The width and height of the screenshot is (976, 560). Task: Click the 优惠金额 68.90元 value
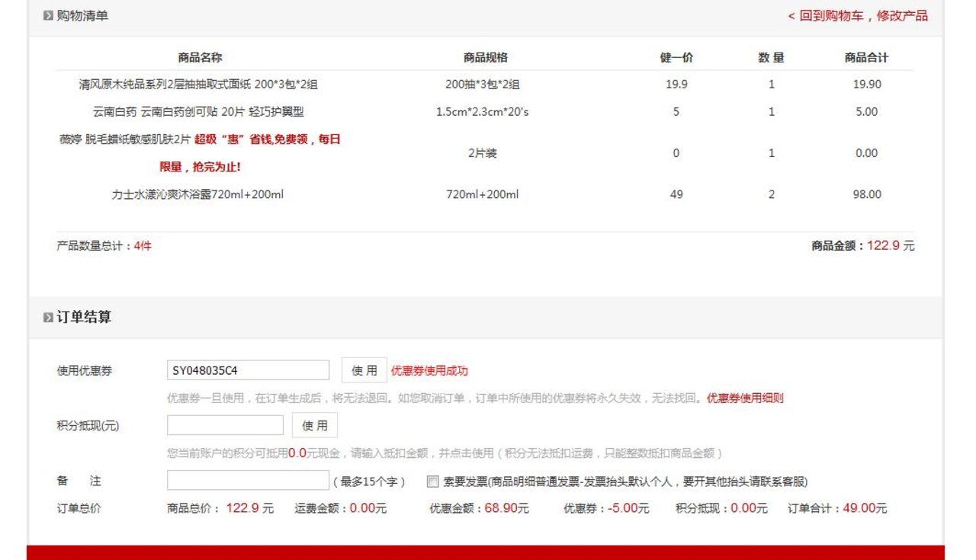(479, 508)
